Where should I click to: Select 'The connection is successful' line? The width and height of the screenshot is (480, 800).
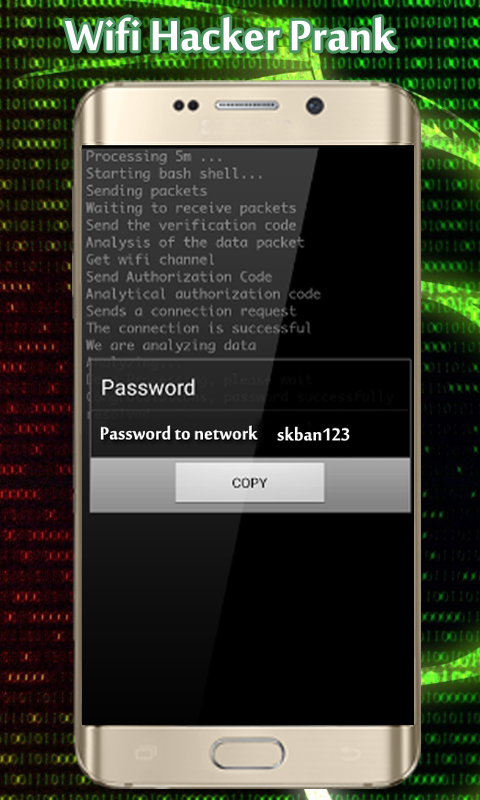pyautogui.click(x=198, y=328)
